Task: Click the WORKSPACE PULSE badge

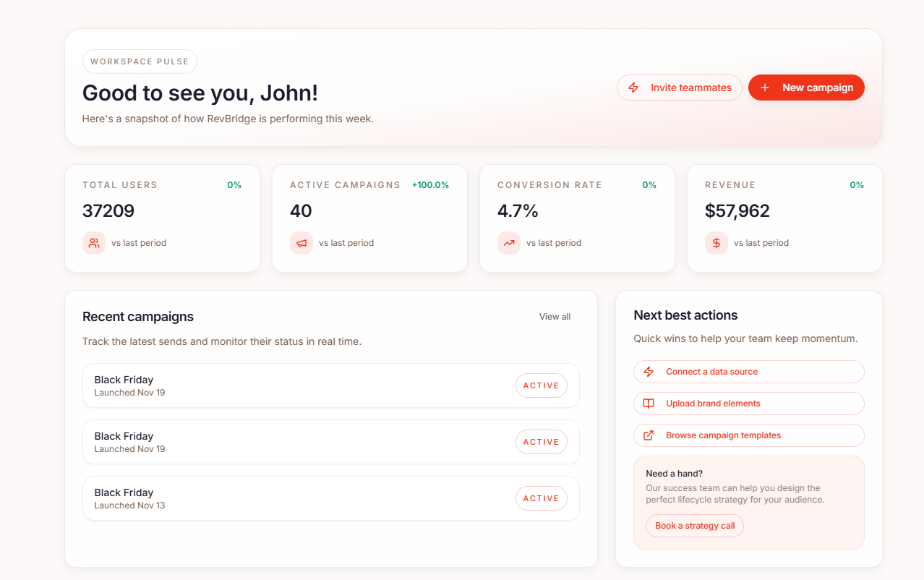Action: point(140,61)
